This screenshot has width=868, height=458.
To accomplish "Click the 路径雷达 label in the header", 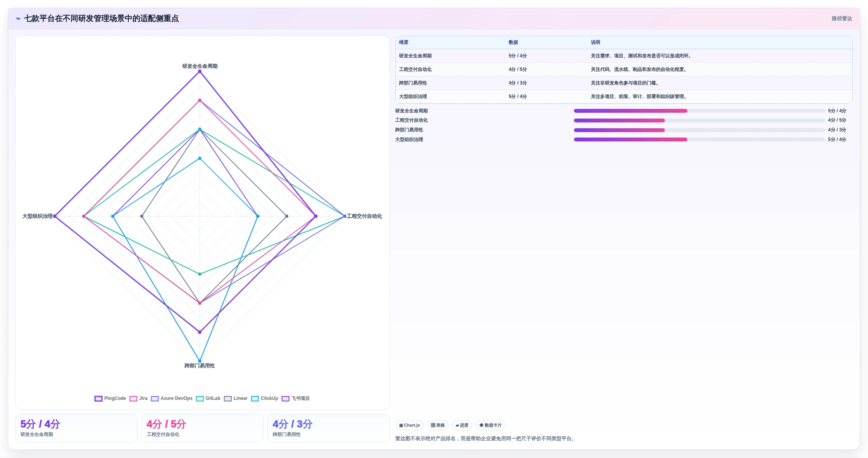I will click(842, 19).
